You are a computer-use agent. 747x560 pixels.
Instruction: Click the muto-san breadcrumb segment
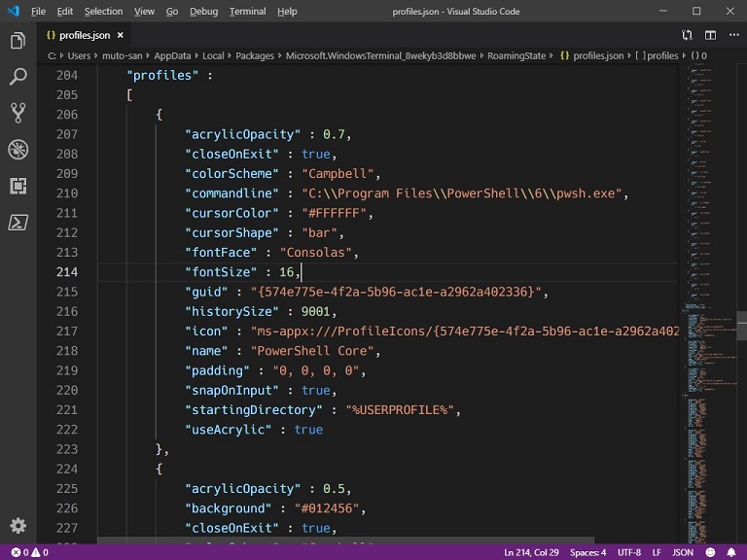(x=122, y=55)
